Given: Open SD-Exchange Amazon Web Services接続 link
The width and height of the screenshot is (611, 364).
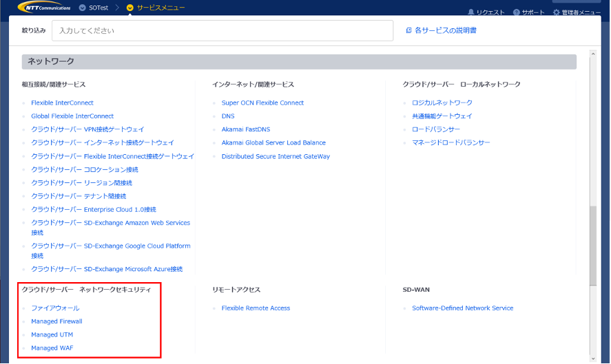Looking at the screenshot, I should pos(111,227).
